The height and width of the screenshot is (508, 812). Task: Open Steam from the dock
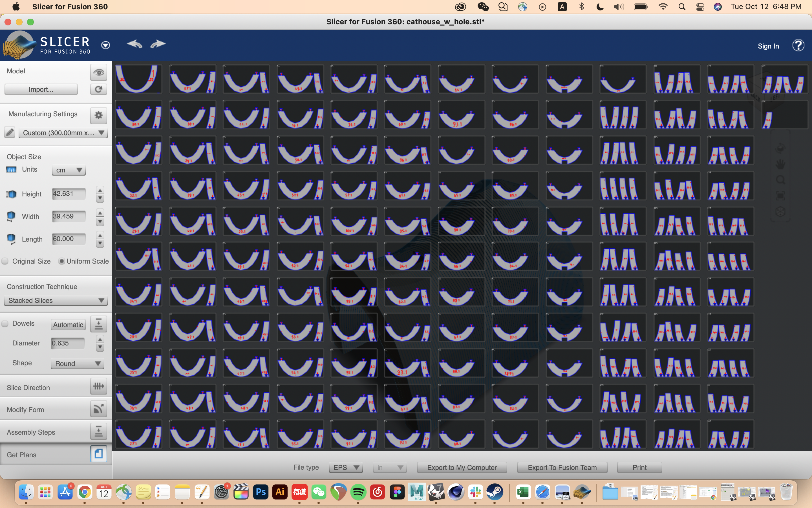[495, 492]
